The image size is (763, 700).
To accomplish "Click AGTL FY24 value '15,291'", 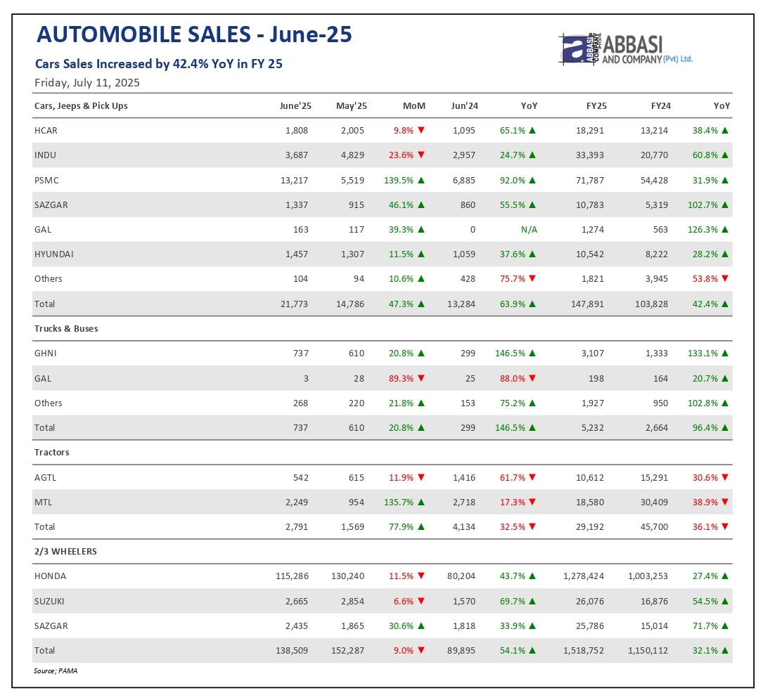I will (654, 478).
